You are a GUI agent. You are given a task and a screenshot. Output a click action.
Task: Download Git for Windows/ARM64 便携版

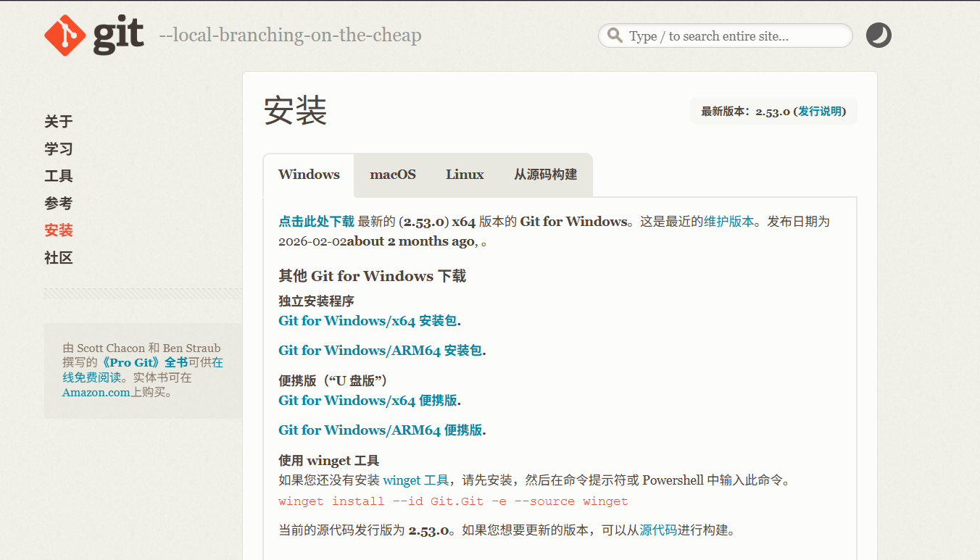pos(381,430)
